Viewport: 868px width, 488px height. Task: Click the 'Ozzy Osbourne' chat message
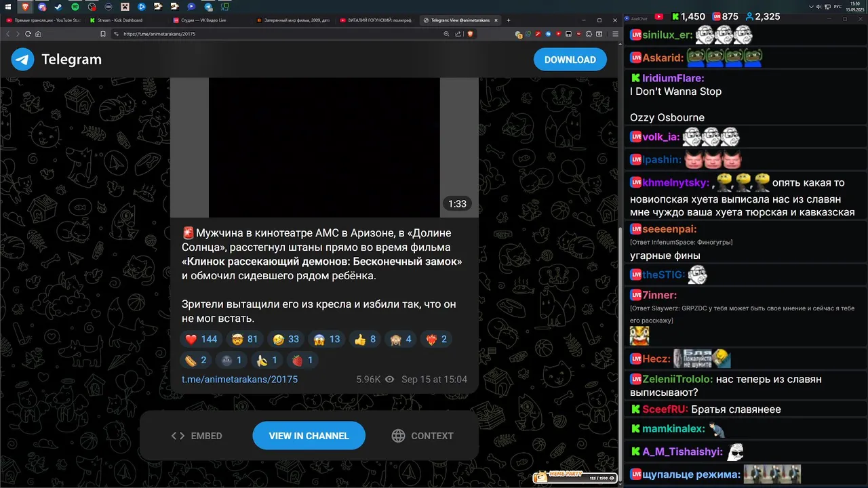(x=667, y=117)
